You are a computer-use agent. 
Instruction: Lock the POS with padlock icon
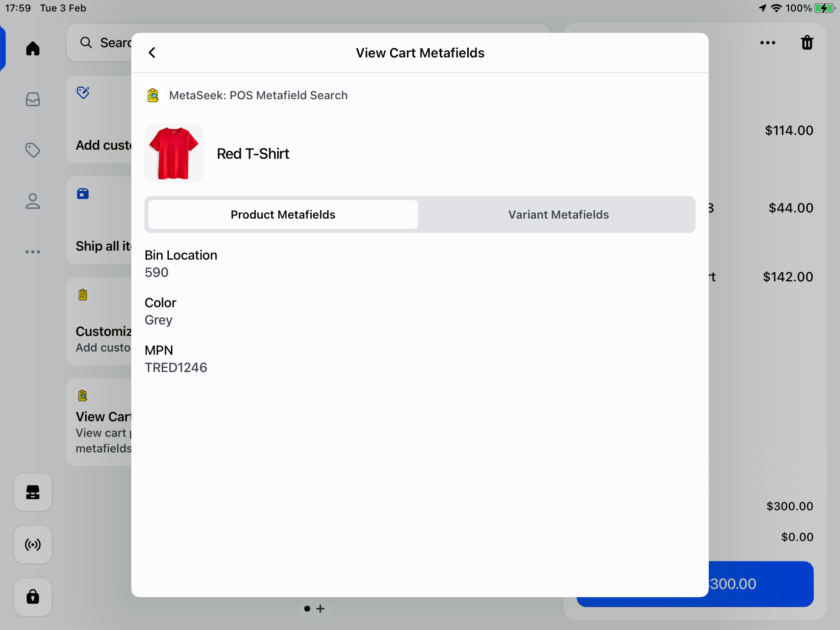point(33,597)
